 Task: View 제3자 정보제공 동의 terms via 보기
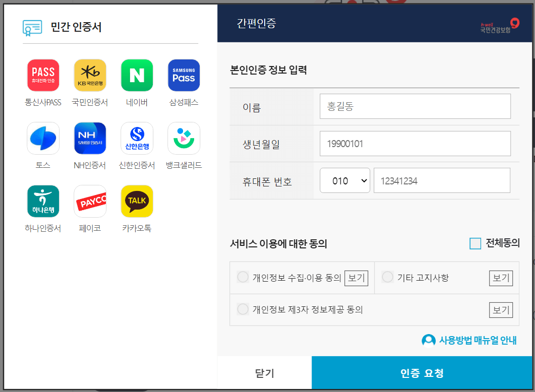(x=501, y=310)
